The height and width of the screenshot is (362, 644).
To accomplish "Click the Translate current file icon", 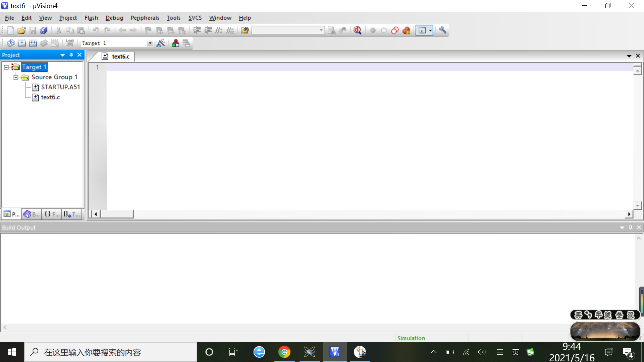I will point(11,43).
